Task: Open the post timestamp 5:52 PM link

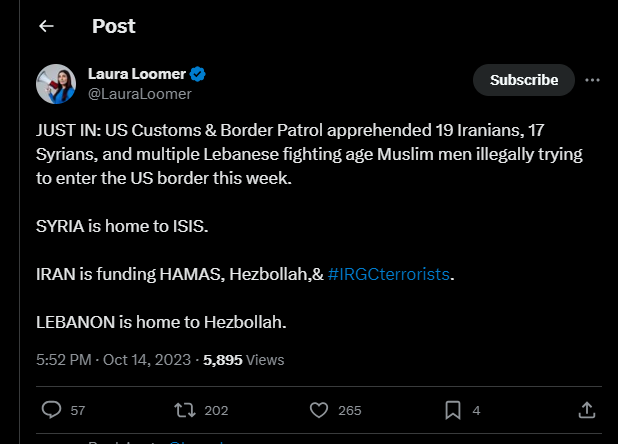Action: pos(65,360)
